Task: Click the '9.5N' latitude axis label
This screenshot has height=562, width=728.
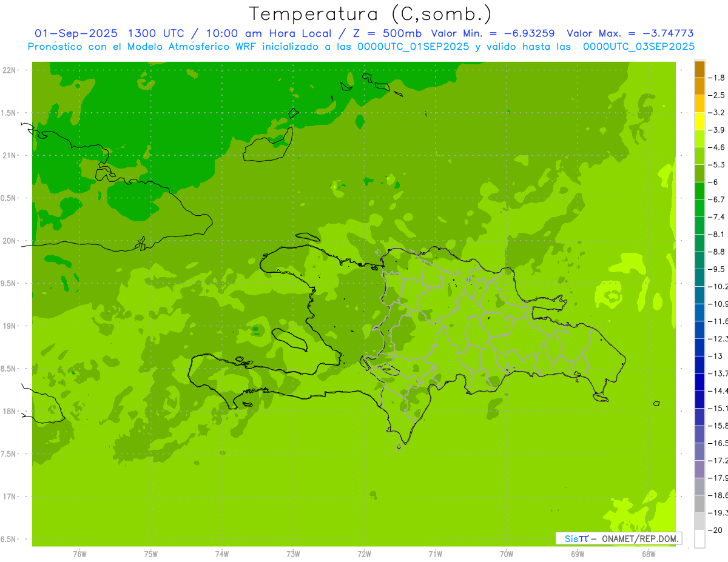Action: [x=9, y=284]
